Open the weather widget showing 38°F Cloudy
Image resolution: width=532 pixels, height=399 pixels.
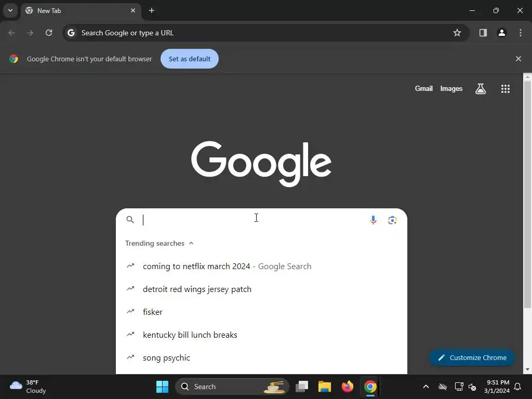(28, 387)
